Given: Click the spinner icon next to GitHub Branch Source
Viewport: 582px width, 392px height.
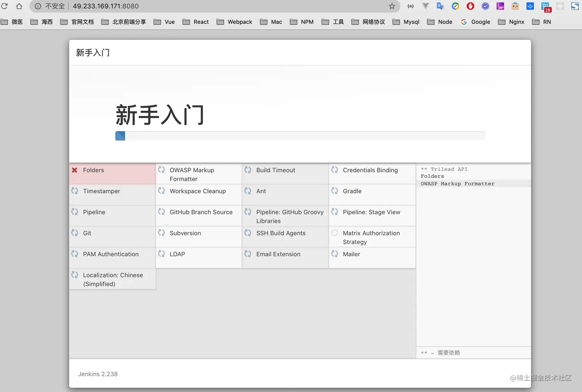Looking at the screenshot, I should [x=161, y=212].
